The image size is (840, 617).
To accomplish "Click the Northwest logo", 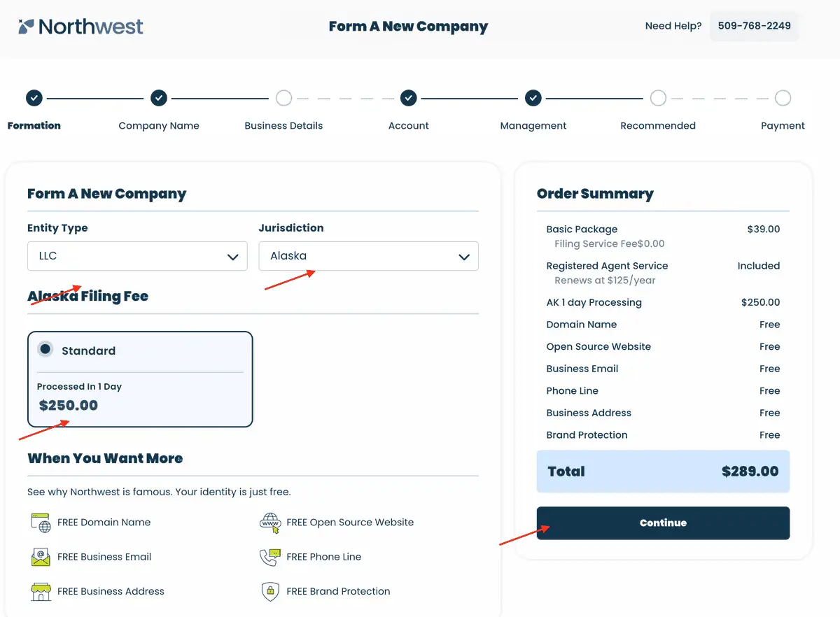I will (x=80, y=27).
